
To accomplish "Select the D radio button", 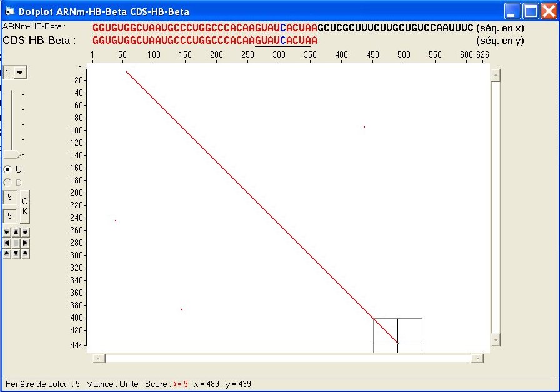I will [7, 183].
